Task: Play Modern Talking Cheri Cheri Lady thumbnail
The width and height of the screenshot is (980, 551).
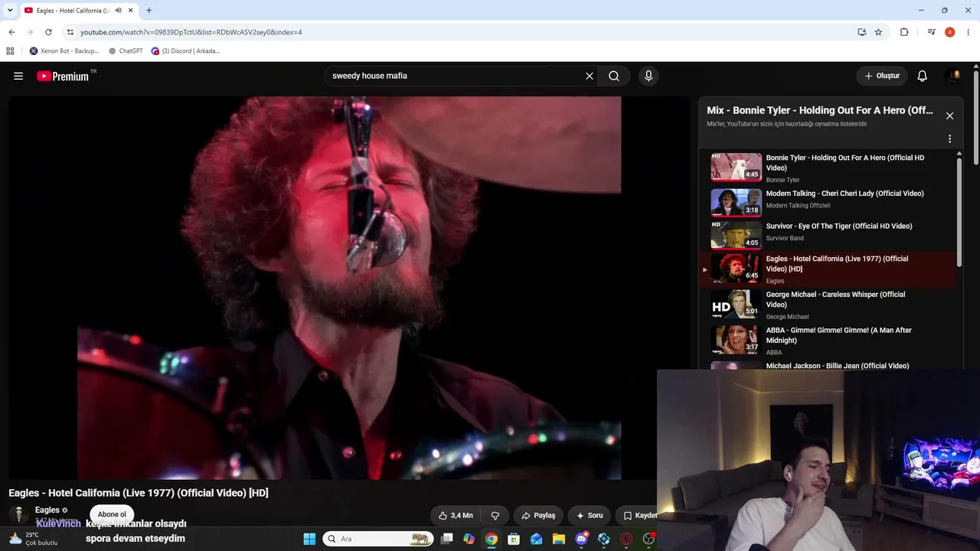Action: [737, 203]
